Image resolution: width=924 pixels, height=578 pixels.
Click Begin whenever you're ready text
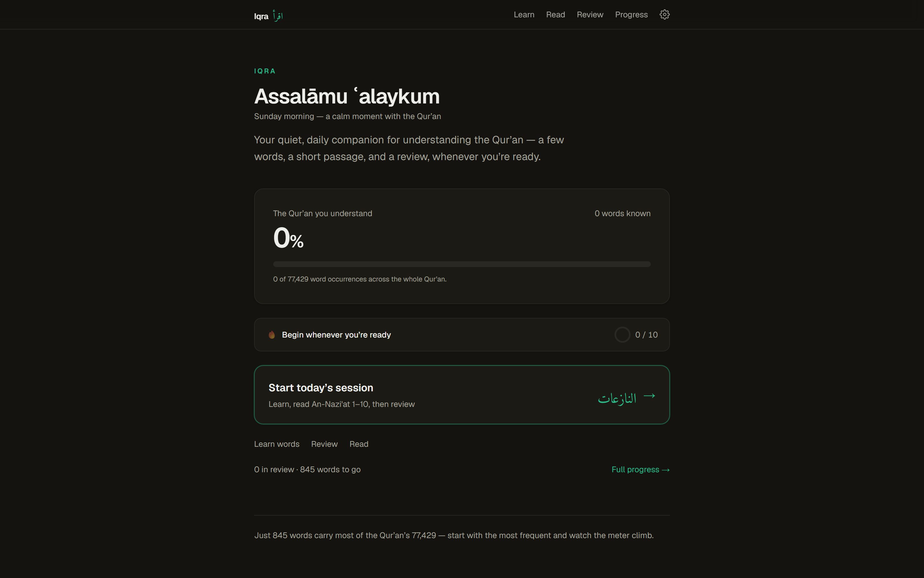tap(336, 335)
